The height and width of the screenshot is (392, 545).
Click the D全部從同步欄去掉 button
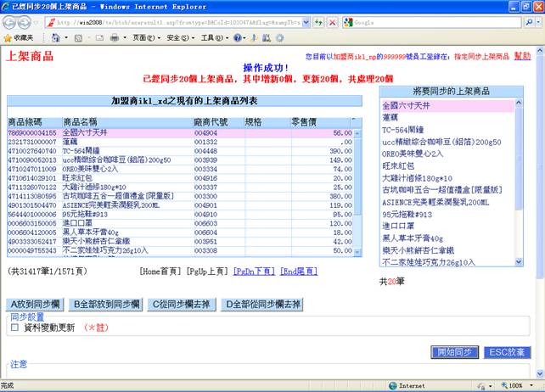(x=262, y=304)
